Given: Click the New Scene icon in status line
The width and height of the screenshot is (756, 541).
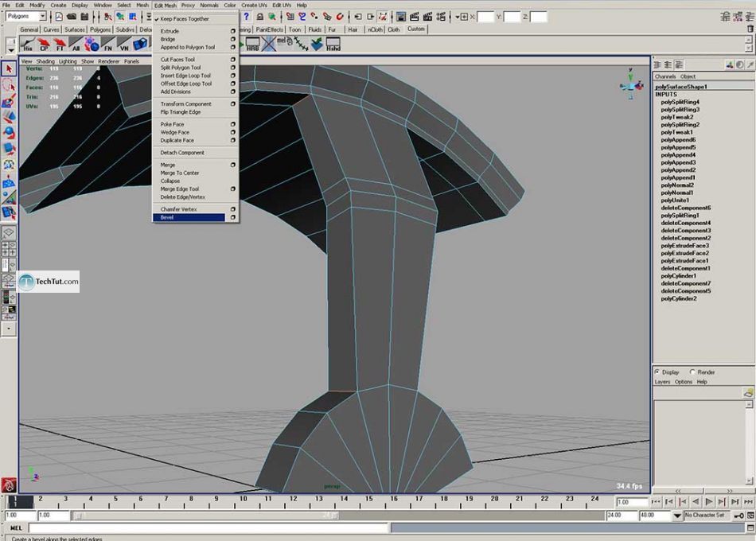Looking at the screenshot, I should click(x=59, y=17).
